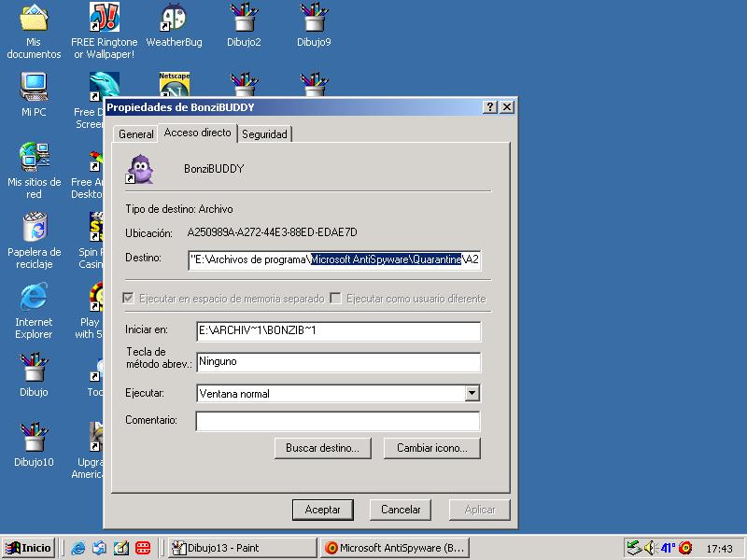The width and height of the screenshot is (747, 560).
Task: Open Papelera de reciclaje icon
Action: (34, 241)
